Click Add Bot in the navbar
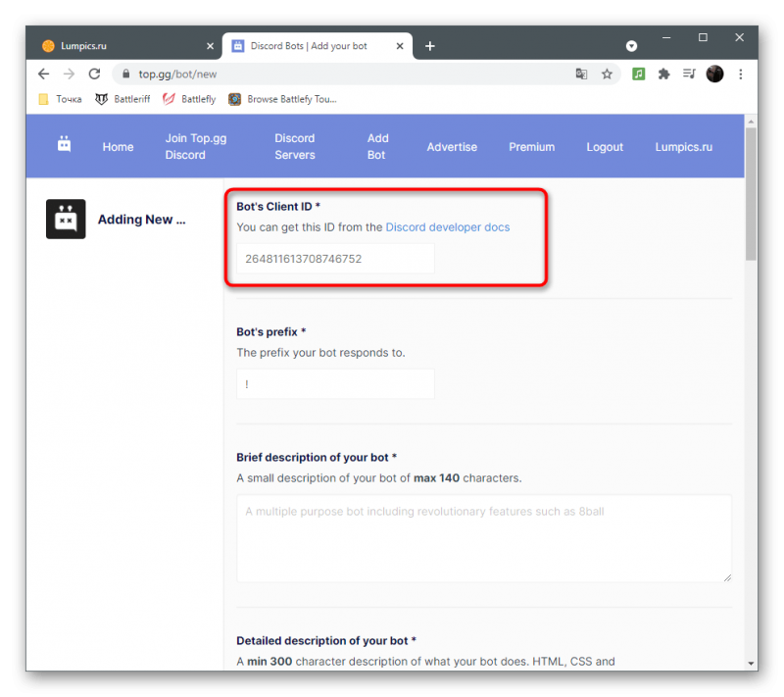Viewport: 784px width, 697px height. click(x=378, y=146)
